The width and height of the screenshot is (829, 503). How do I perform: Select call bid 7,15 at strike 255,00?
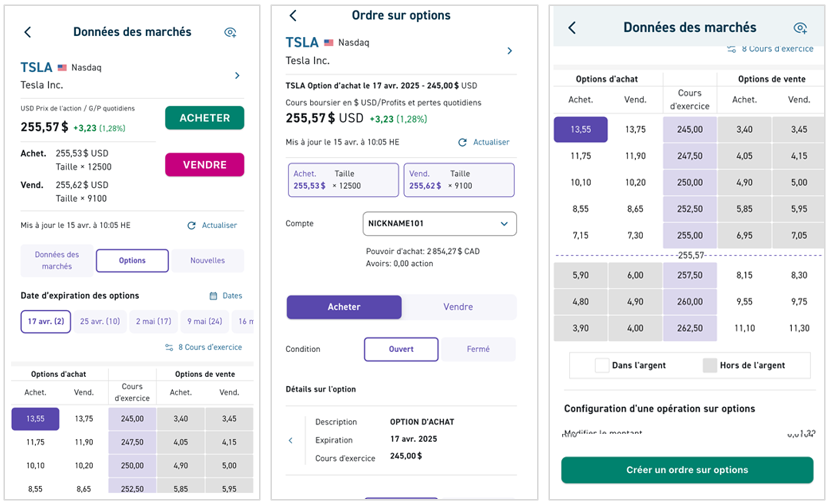tap(581, 235)
